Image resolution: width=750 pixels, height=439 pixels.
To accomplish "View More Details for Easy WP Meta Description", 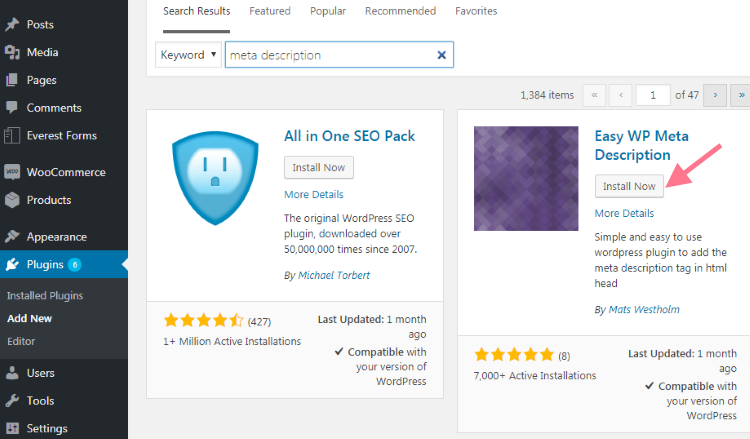I will tap(624, 213).
